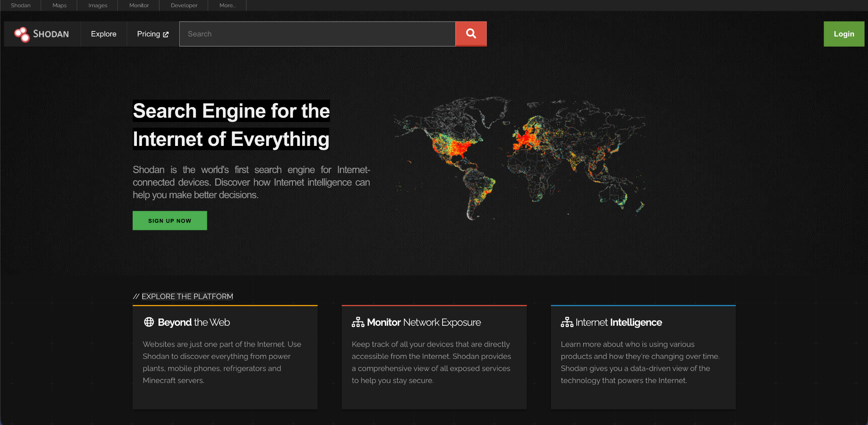Click the Shodan logo icon
Screen dimensions: 868x425
point(22,34)
